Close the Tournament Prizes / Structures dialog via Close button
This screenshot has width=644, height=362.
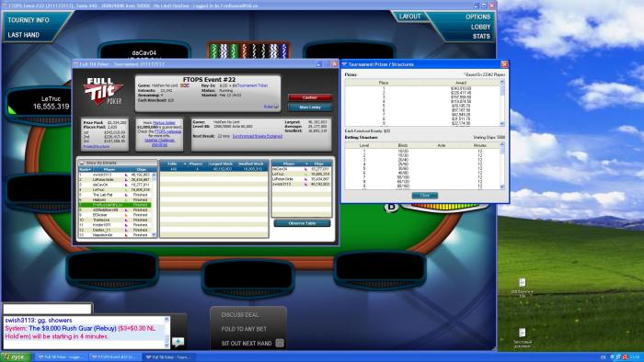(x=425, y=196)
